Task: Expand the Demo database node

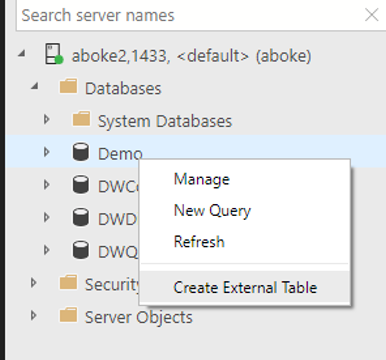Action: (x=47, y=152)
